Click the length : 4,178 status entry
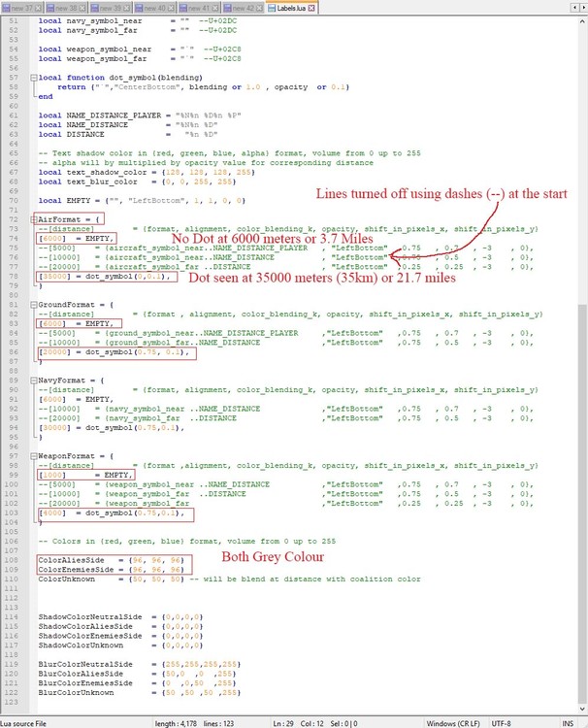 pos(176,723)
